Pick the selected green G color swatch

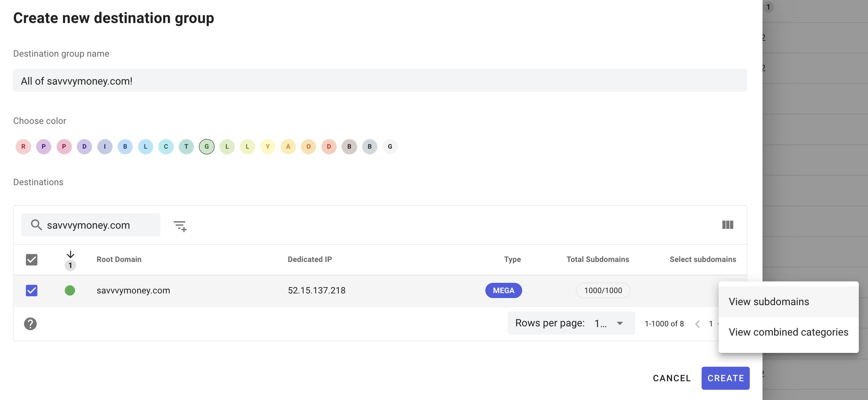click(x=207, y=147)
